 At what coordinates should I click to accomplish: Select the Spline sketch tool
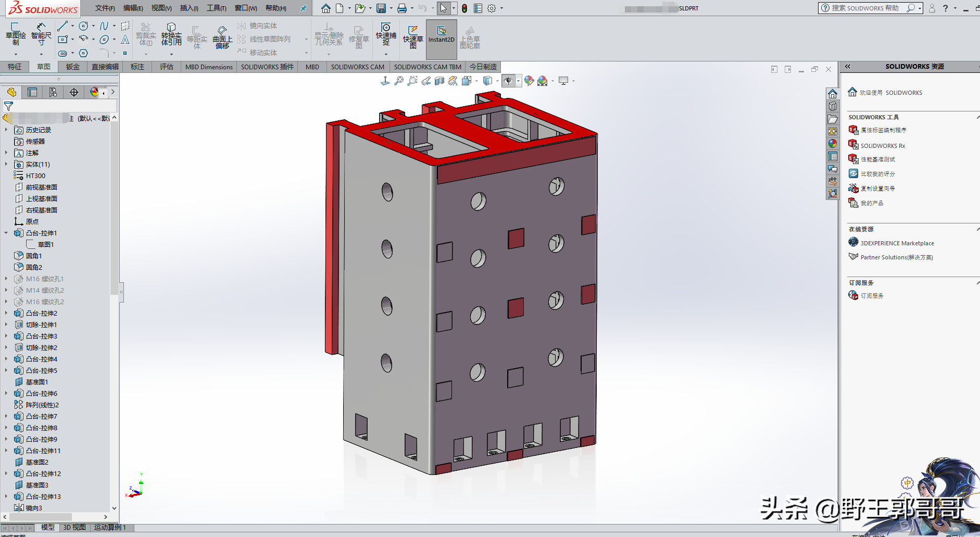tap(104, 26)
